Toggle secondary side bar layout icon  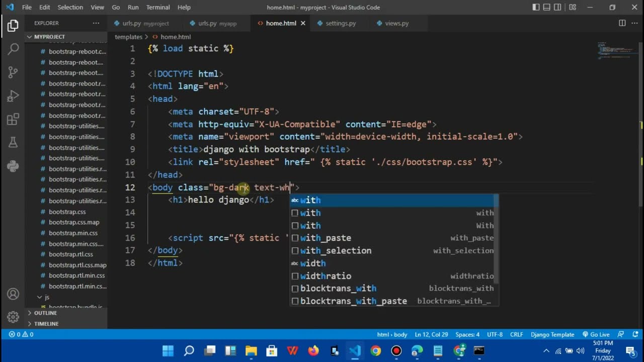coord(558,7)
